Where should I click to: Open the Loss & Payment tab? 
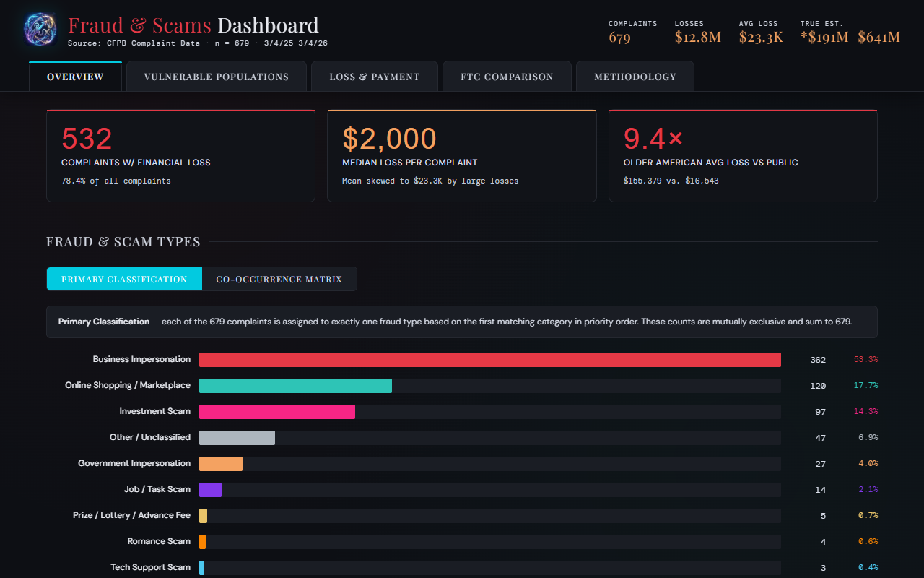click(x=374, y=76)
